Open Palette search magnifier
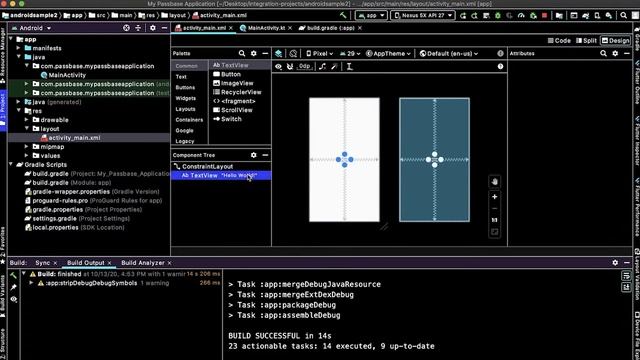The image size is (640, 360). (x=242, y=53)
